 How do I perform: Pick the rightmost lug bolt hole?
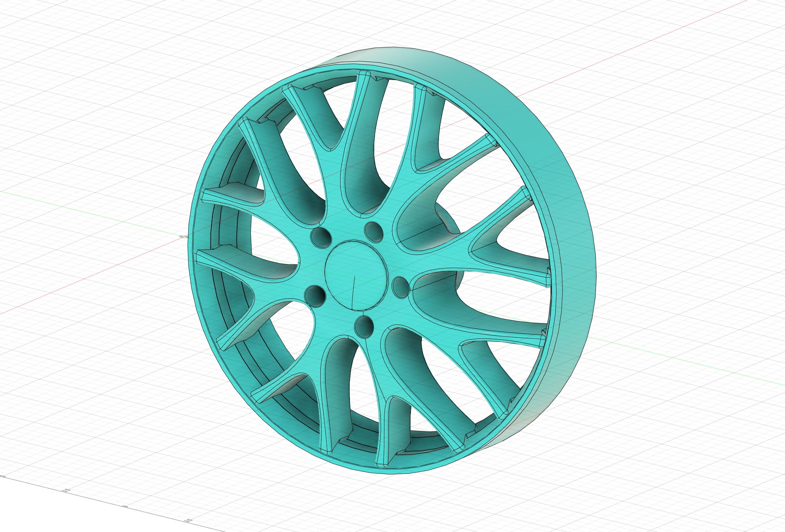click(400, 287)
